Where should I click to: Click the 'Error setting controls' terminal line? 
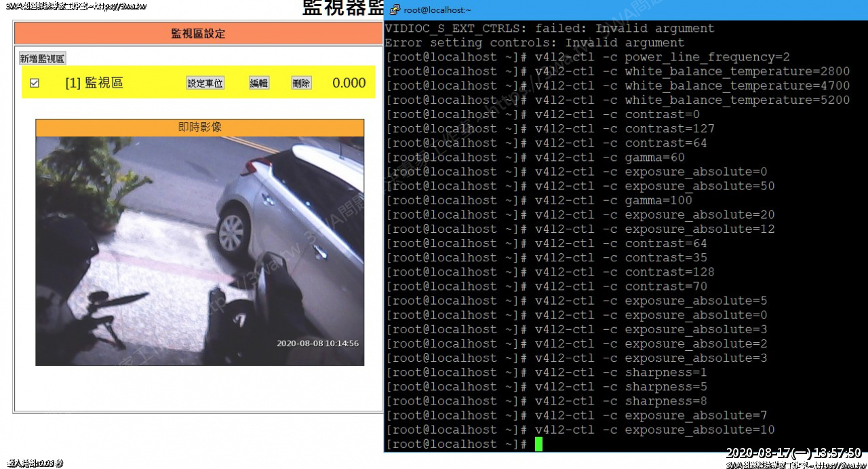pos(534,43)
